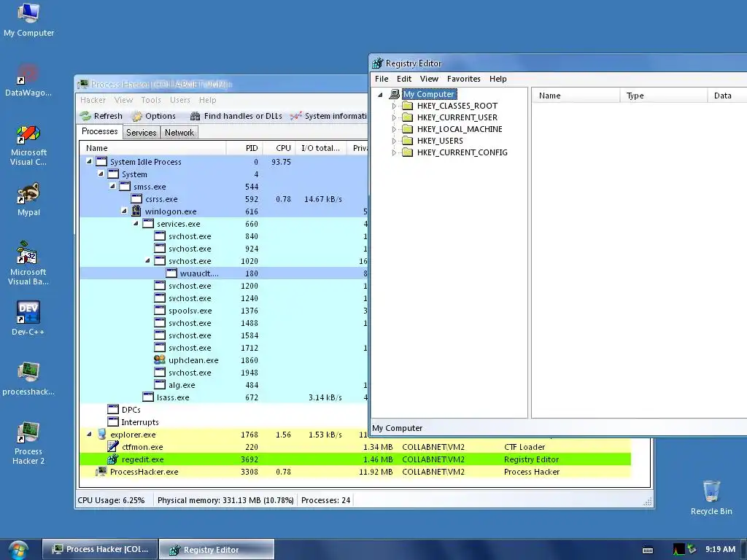Collapse the services.exe process tree node
This screenshot has width=747, height=560.
tap(136, 223)
